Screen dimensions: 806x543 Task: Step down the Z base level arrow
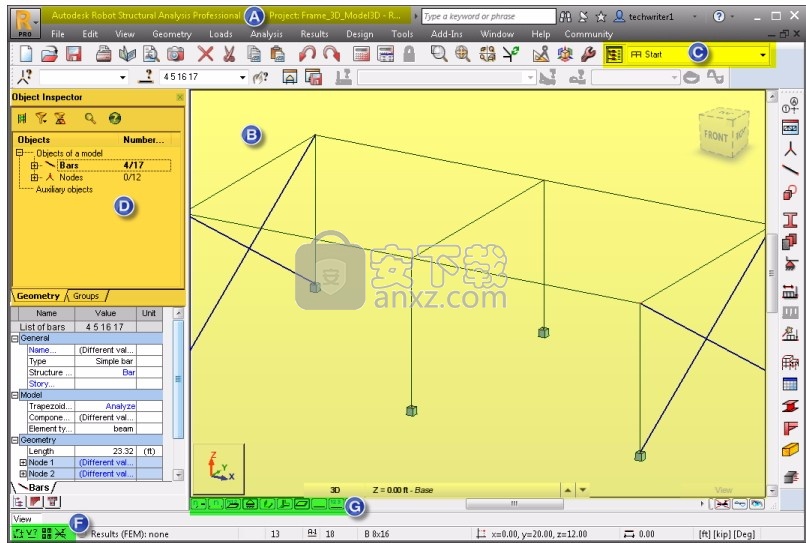click(x=582, y=490)
